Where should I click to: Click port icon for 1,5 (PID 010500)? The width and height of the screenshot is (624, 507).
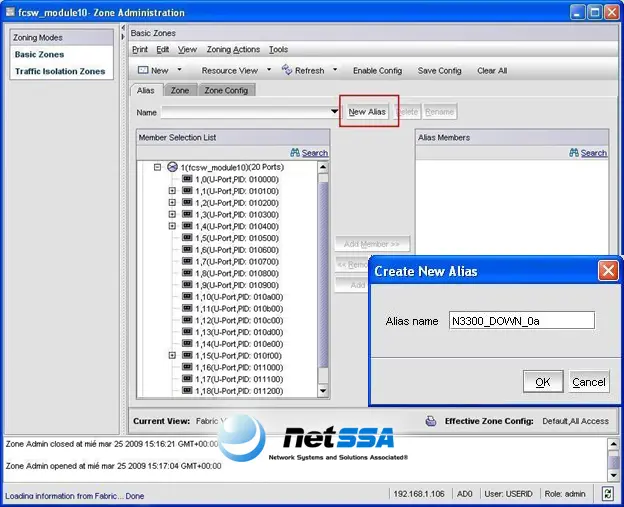click(187, 238)
